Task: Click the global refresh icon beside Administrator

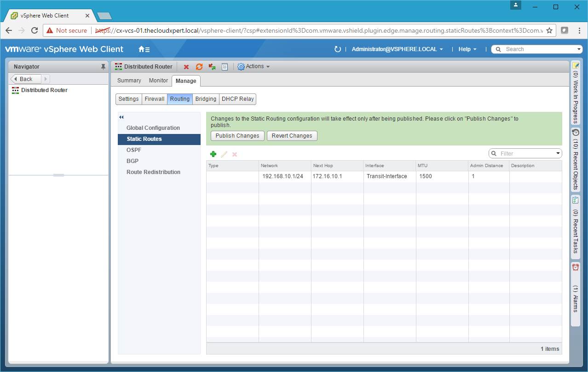Action: [x=338, y=49]
